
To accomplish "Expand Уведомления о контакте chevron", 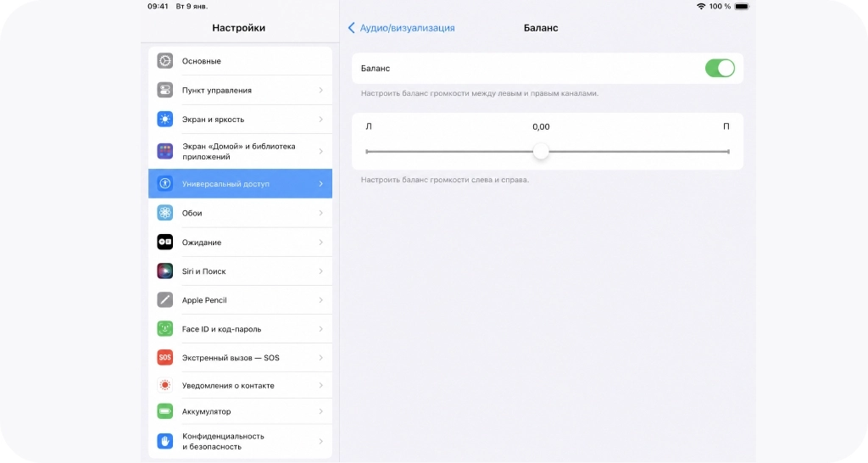I will click(321, 386).
